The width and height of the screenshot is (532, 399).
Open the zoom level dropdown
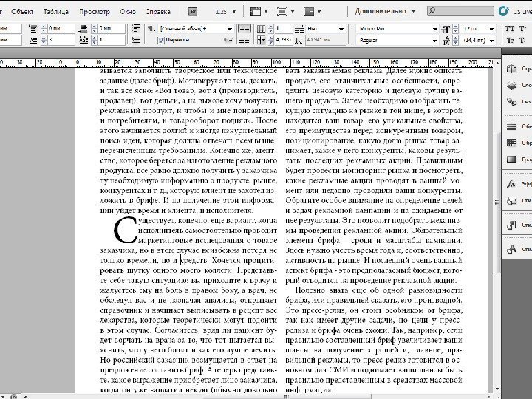coord(234,12)
